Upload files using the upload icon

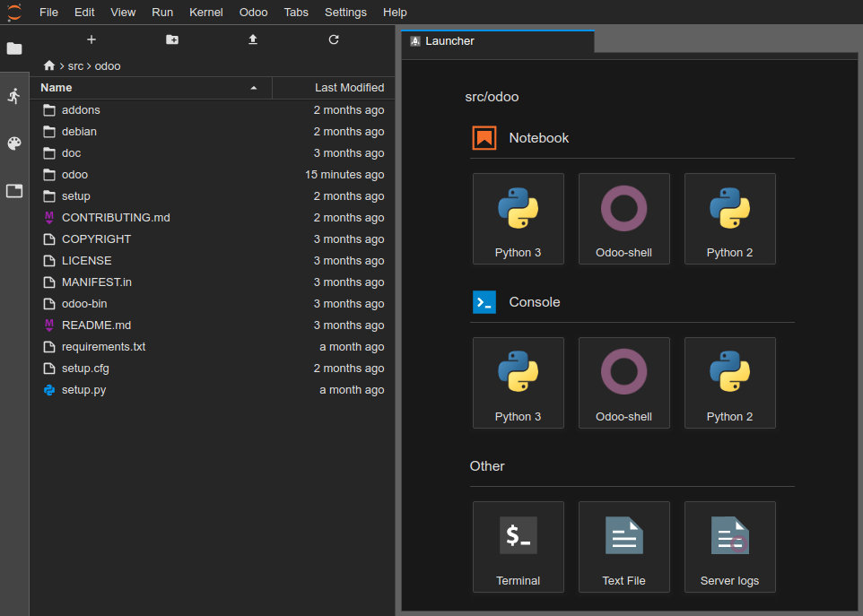(x=252, y=39)
